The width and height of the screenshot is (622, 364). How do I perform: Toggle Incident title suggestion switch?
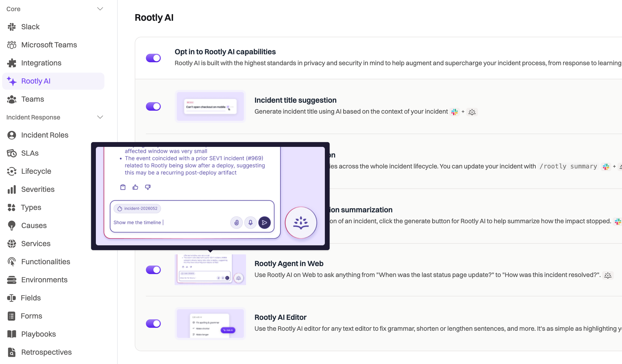[153, 106]
